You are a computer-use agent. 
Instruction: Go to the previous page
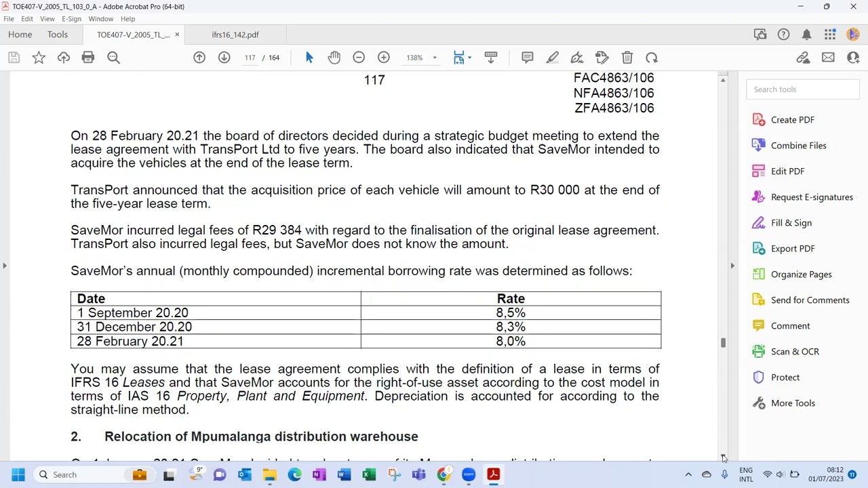[199, 58]
